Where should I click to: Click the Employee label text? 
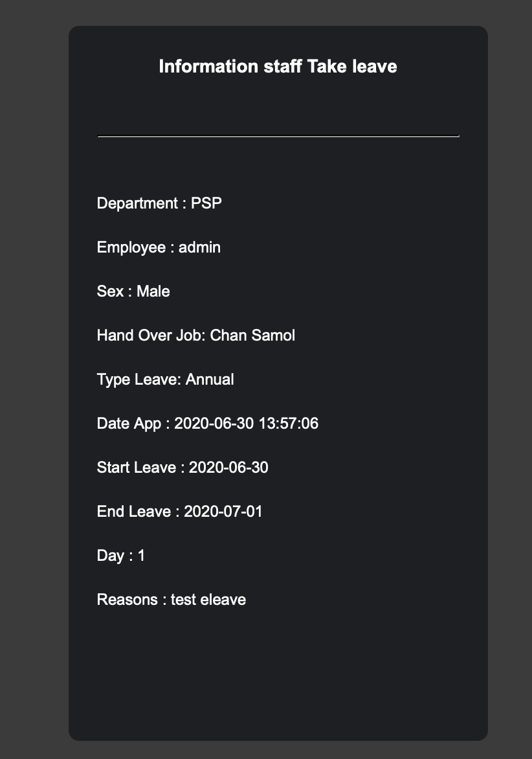point(131,247)
